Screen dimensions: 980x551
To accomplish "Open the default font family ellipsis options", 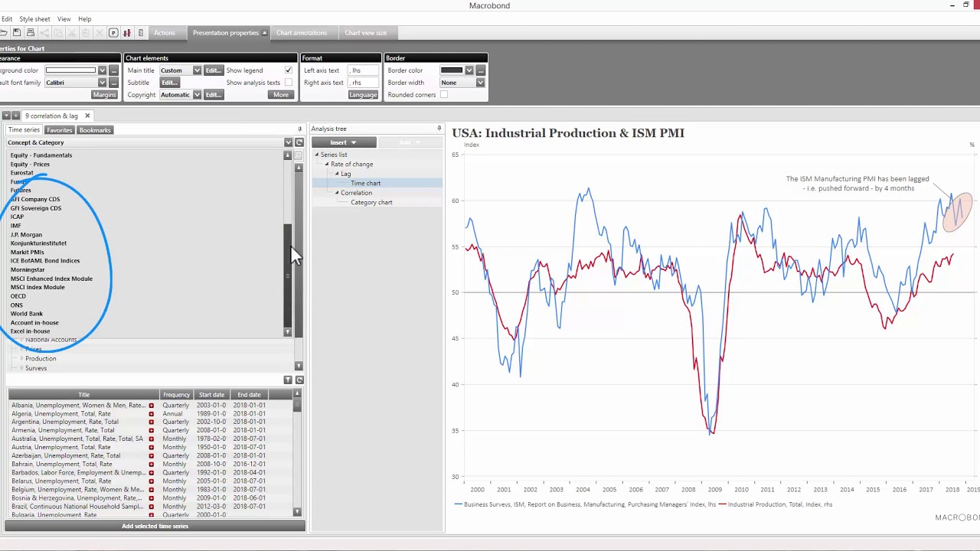I will click(x=113, y=83).
